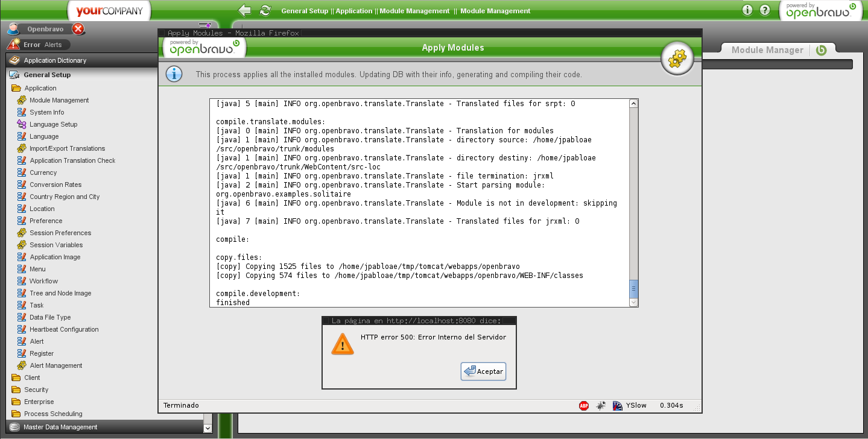Open the Module Manager tab
Screen dimensions: 868x439
(x=767, y=50)
